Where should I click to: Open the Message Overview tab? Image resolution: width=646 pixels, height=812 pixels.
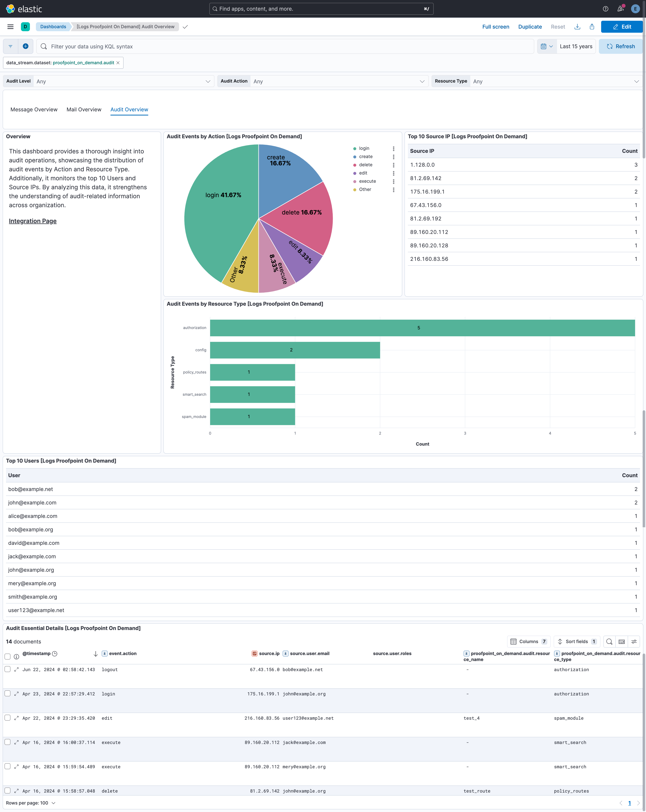coord(33,110)
